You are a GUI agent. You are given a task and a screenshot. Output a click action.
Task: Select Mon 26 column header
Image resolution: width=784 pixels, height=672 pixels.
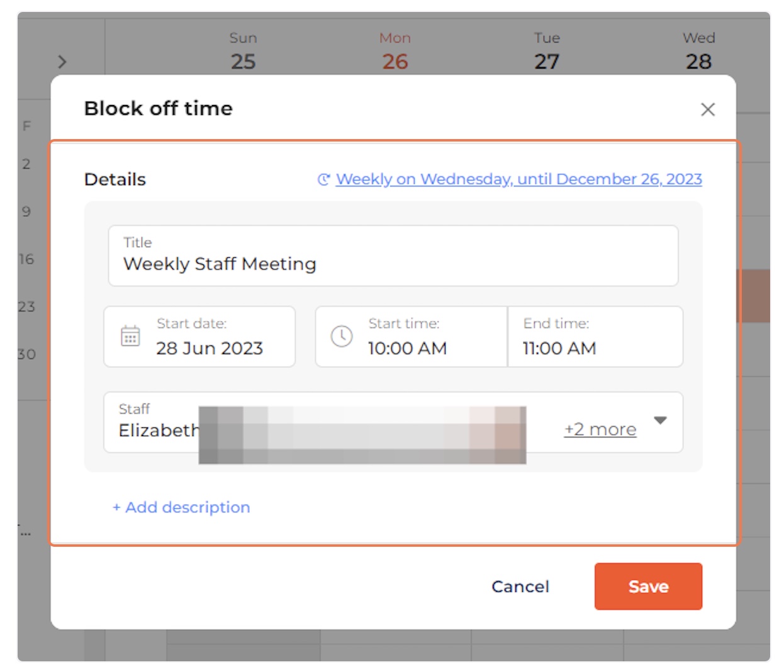coord(395,51)
